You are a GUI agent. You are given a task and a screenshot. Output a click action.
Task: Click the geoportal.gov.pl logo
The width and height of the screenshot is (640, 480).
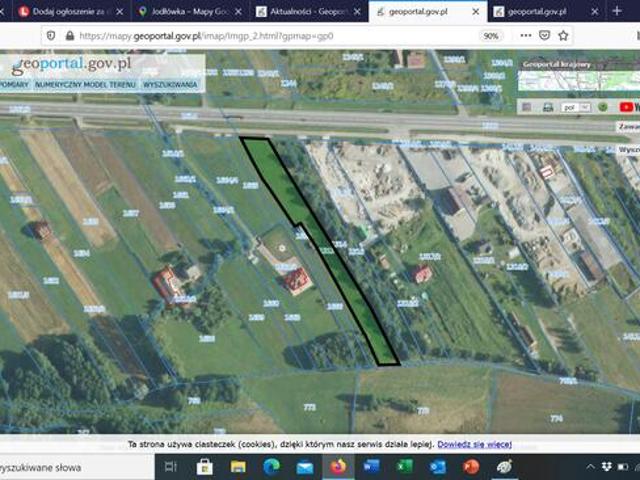coord(70,66)
